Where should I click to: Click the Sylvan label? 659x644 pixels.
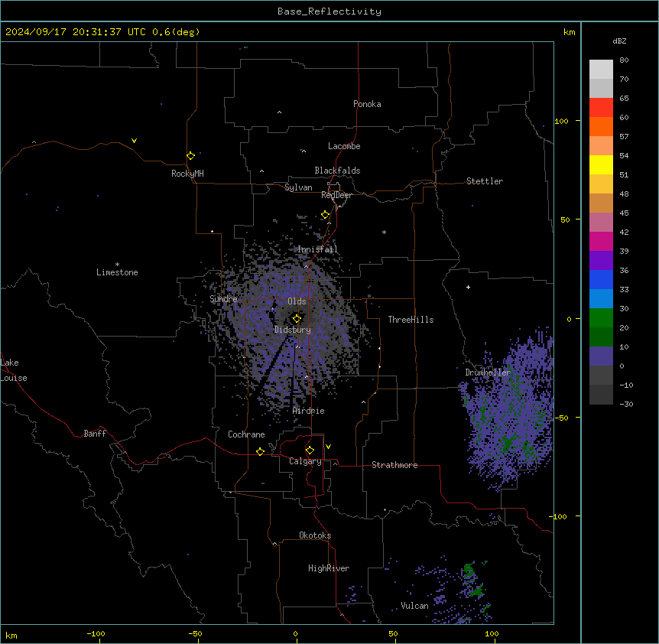[298, 187]
